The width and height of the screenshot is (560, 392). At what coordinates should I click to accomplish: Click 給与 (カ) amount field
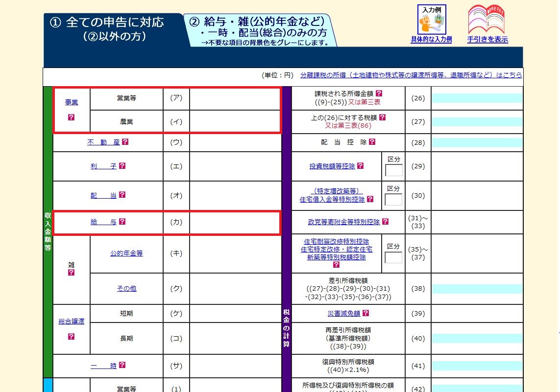pyautogui.click(x=235, y=223)
